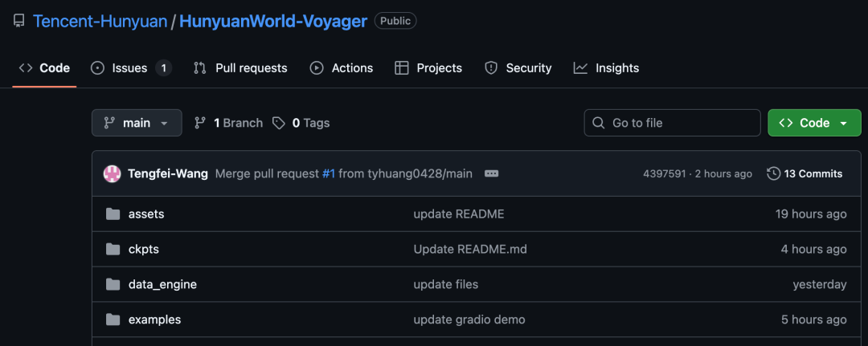Screen dimensions: 868x346
Task: Switch to the Code tab
Action: (44, 68)
